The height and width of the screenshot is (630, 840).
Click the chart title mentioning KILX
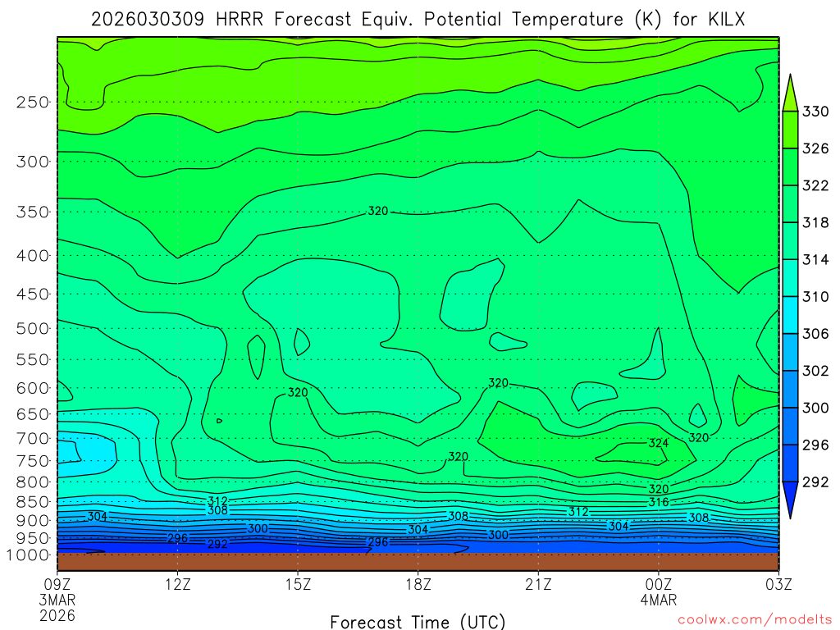[x=418, y=20]
